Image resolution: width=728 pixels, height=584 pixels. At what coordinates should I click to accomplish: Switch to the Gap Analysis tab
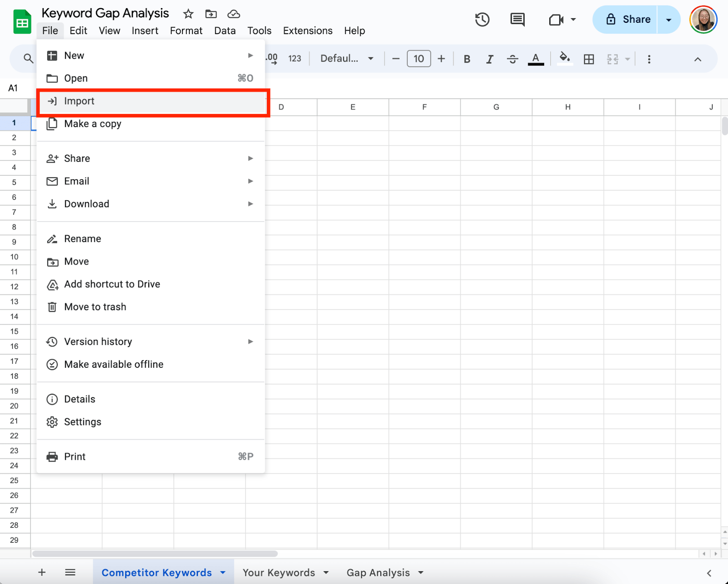pos(378,573)
